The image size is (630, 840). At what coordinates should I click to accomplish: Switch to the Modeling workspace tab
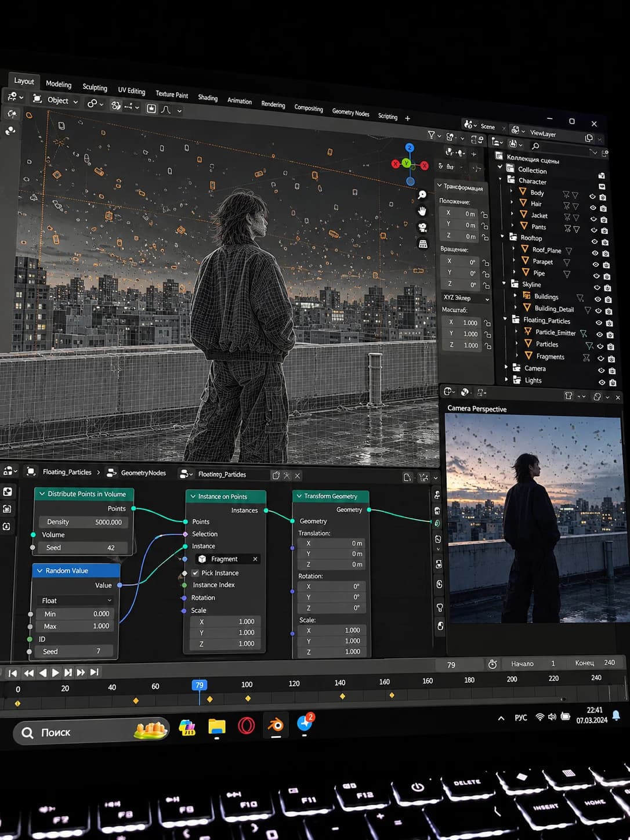click(59, 84)
